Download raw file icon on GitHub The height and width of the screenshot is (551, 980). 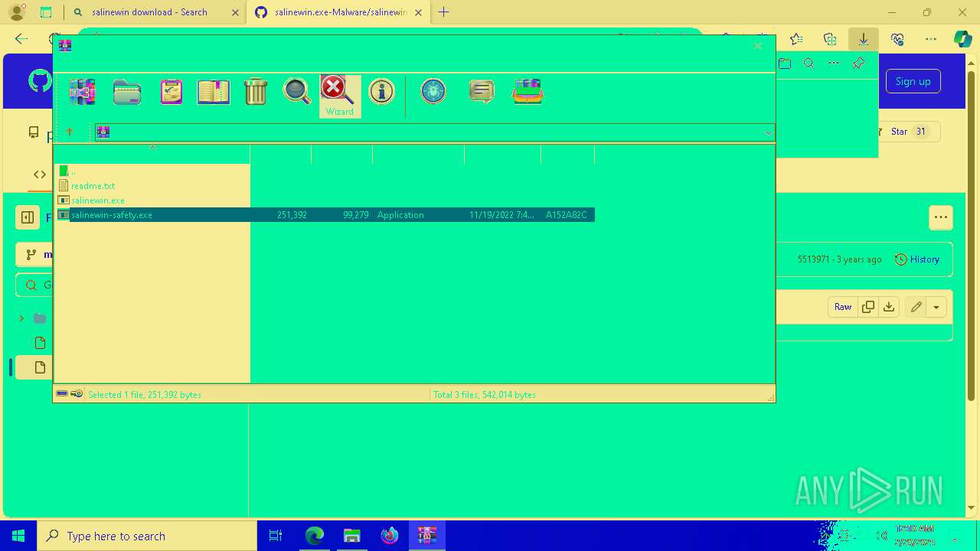889,307
